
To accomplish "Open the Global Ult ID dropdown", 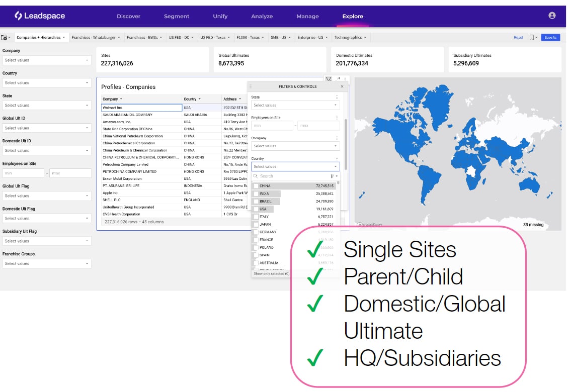I will click(x=46, y=128).
